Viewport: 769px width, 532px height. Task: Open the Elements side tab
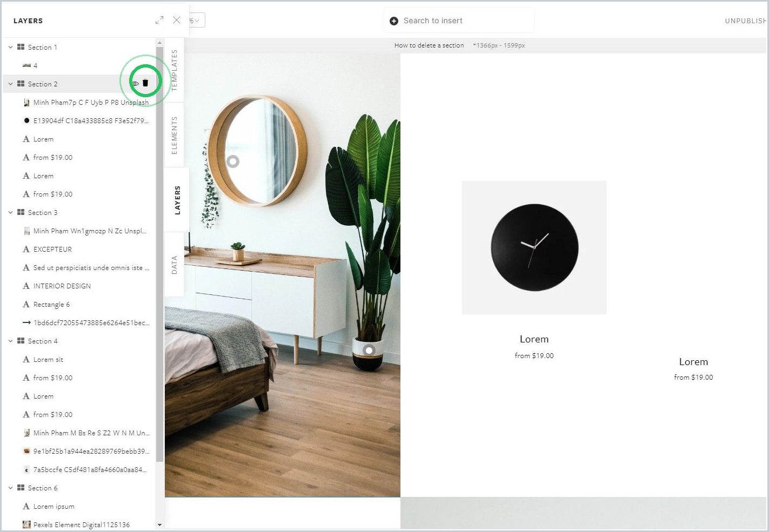coord(174,135)
